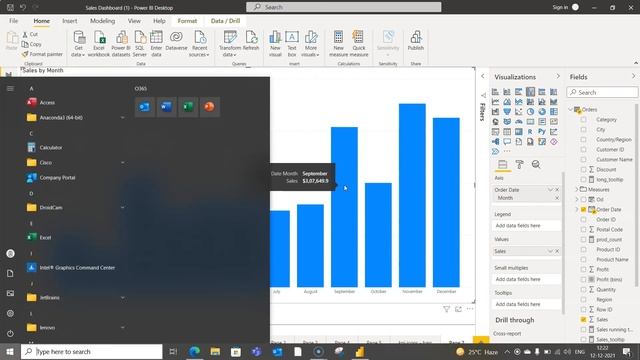640x360 pixels.
Task: Select the Python visual
Action: pyautogui.click(x=542, y=131)
